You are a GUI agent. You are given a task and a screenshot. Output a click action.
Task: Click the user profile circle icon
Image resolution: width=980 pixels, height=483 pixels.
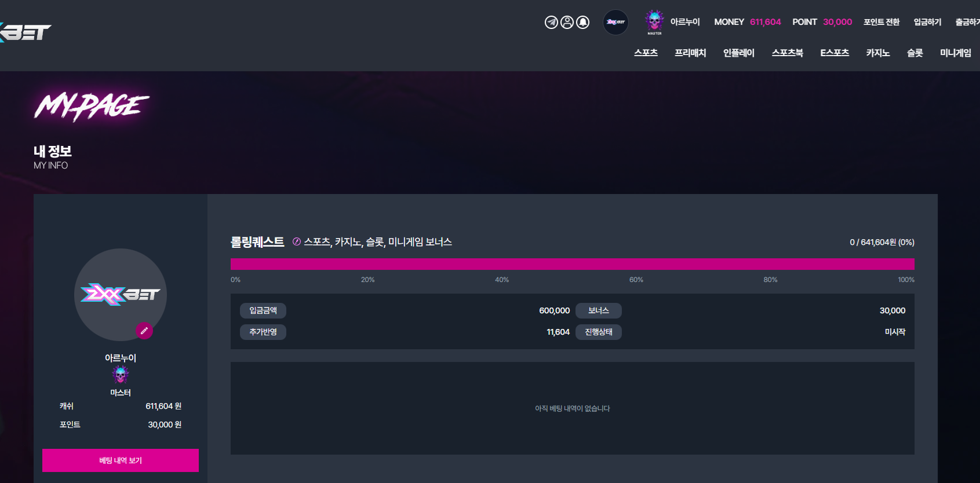tap(567, 22)
